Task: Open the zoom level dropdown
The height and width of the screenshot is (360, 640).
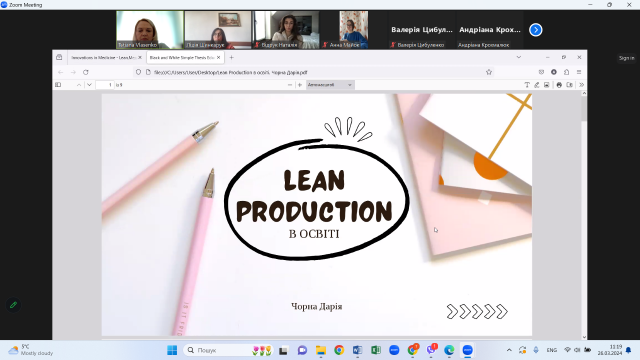Action: pyautogui.click(x=329, y=85)
